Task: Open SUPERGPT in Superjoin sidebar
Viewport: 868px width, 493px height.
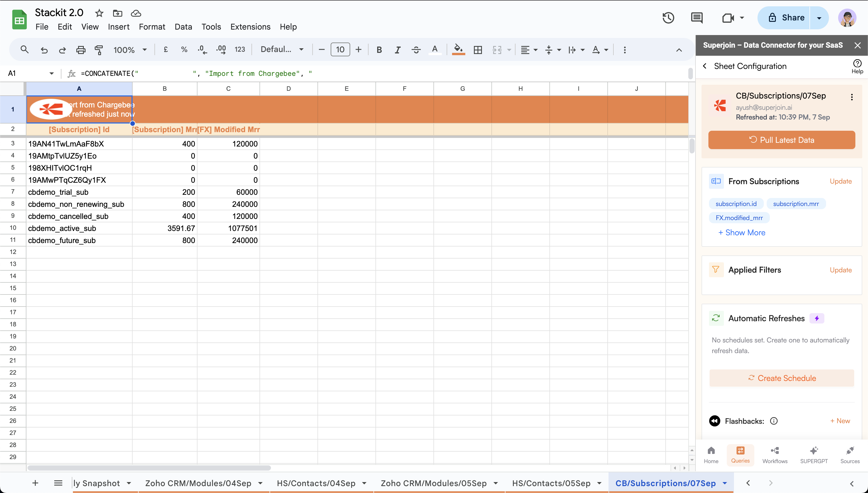Action: click(x=813, y=455)
